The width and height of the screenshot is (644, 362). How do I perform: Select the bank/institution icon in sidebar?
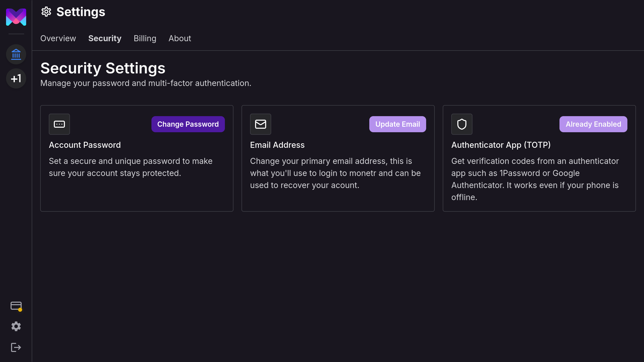point(16,54)
